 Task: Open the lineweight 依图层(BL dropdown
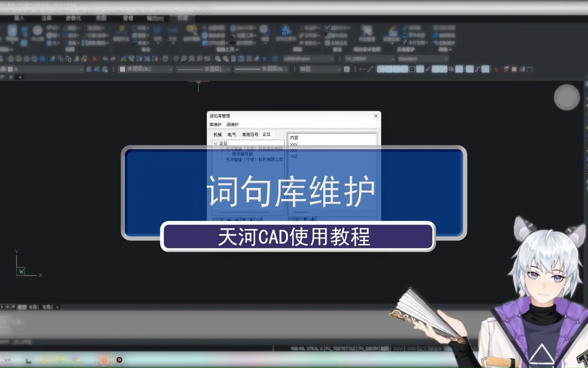[261, 69]
